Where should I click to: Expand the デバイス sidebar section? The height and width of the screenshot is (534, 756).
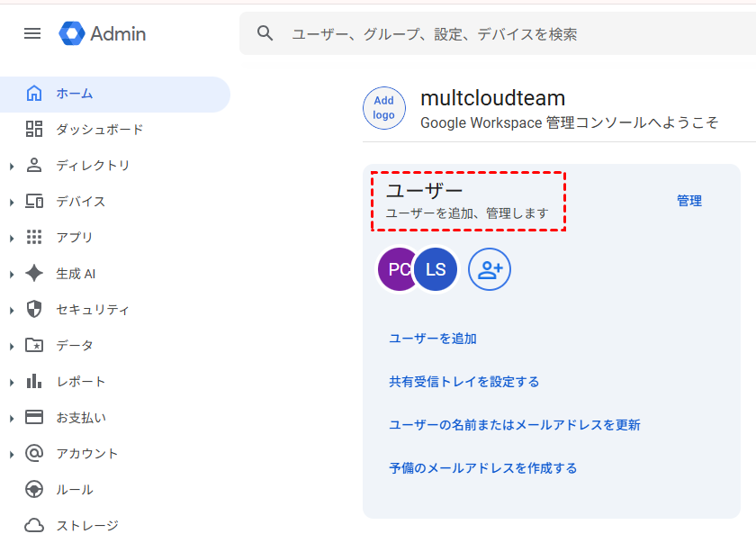pos(12,202)
